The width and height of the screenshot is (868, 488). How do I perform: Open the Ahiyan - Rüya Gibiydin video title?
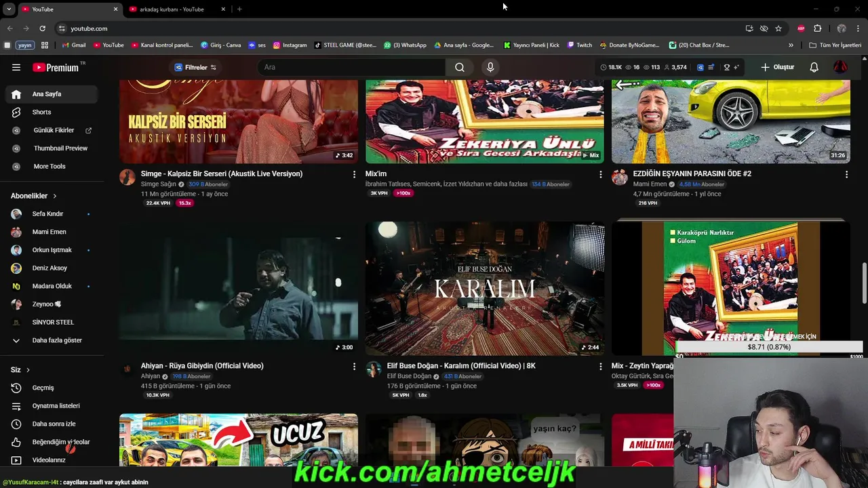pos(202,366)
